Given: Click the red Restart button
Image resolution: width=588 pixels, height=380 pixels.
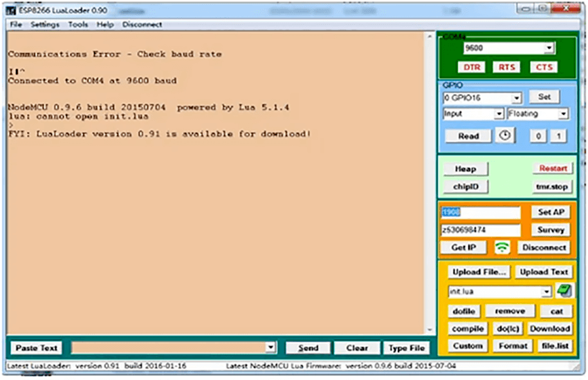Looking at the screenshot, I should tap(553, 168).
